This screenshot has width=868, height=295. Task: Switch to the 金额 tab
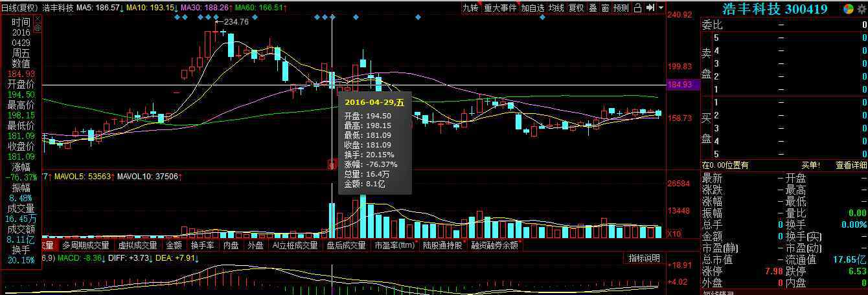[x=174, y=246]
